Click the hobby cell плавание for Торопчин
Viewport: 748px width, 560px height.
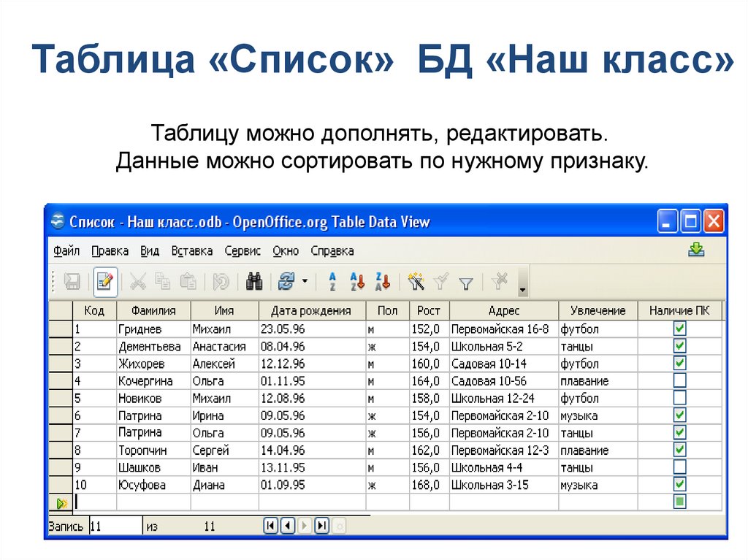tap(598, 450)
